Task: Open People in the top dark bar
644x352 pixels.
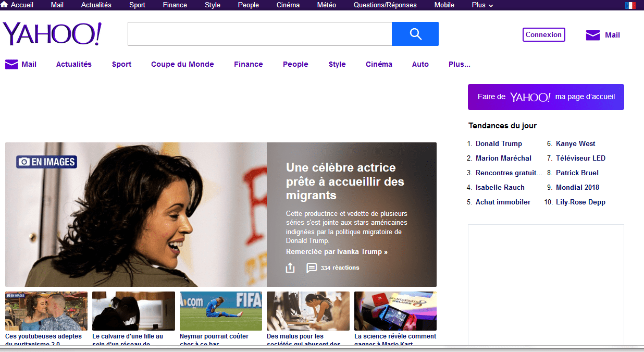Action: click(x=249, y=5)
